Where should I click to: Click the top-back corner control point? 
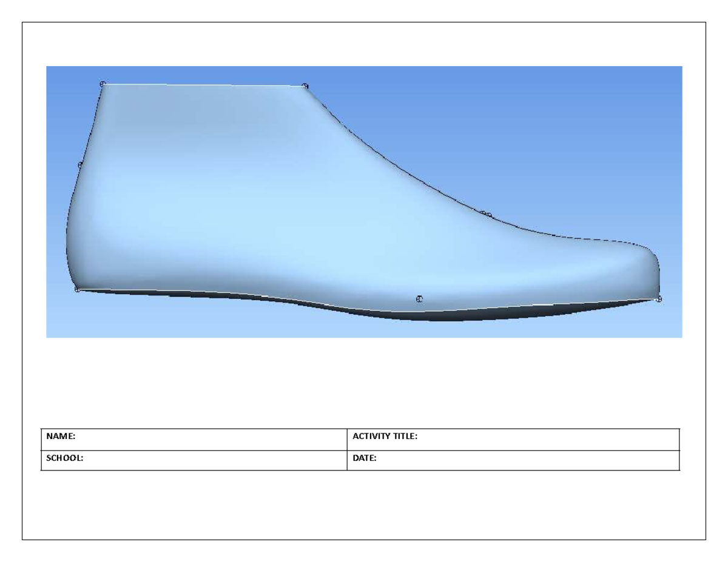103,84
